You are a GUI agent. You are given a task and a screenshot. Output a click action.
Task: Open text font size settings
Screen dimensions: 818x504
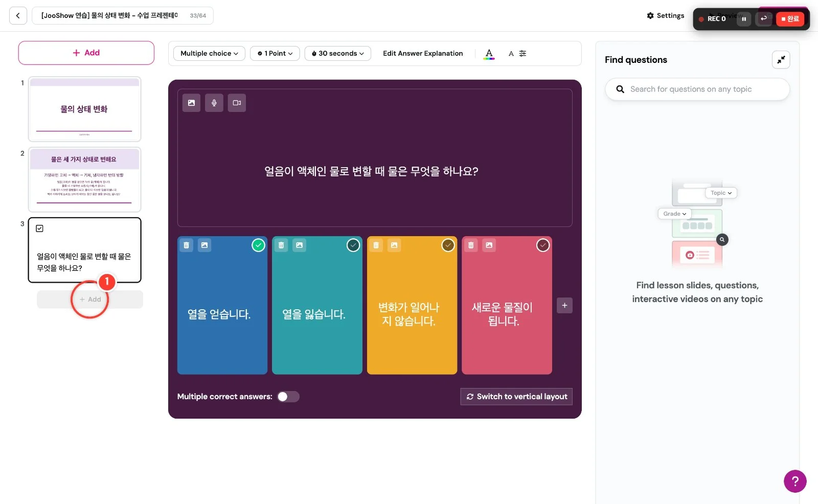coord(517,53)
